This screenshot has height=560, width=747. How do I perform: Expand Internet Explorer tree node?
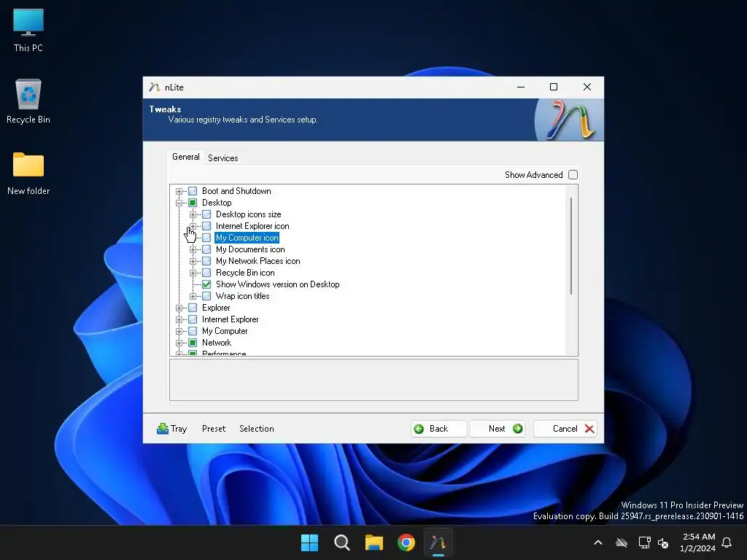(179, 319)
